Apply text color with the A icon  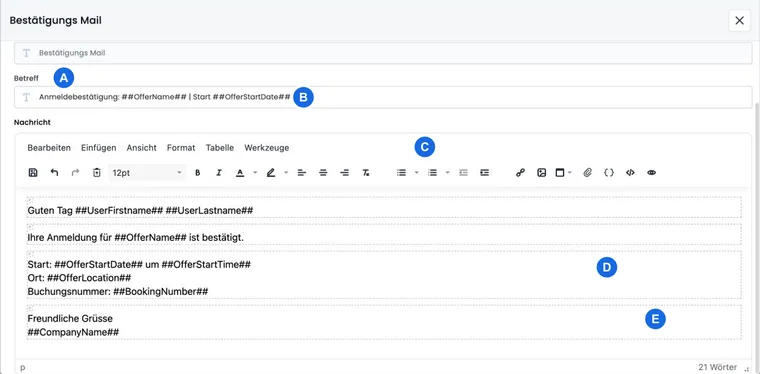239,172
